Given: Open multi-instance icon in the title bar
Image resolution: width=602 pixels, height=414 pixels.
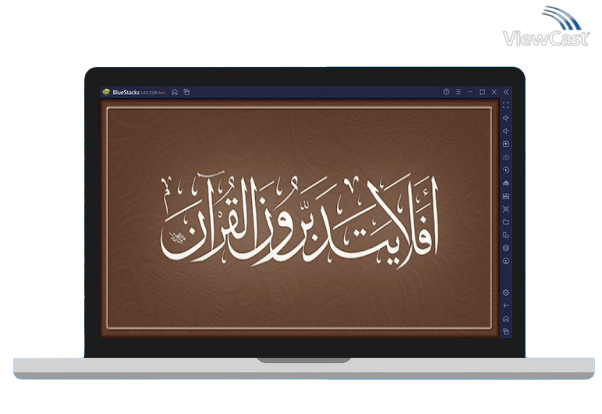Looking at the screenshot, I should (x=187, y=92).
